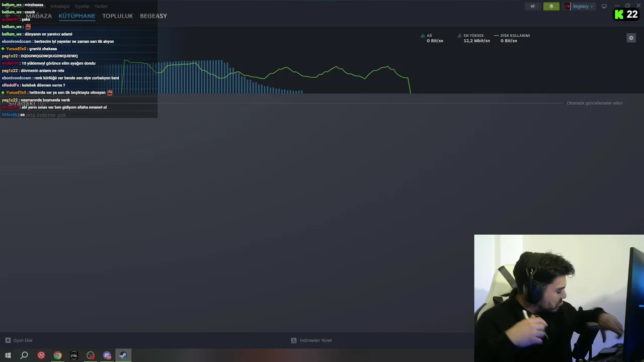The width and height of the screenshot is (644, 362).
Task: Close the Steam window
Action: click(638, 6)
